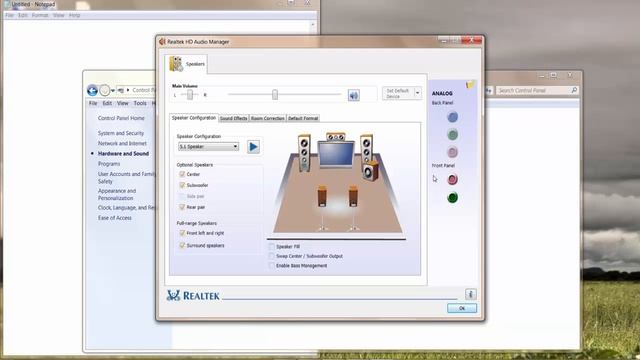Screen dimensions: 640x360
Task: Open the File menu in Control Panel
Action: click(93, 104)
